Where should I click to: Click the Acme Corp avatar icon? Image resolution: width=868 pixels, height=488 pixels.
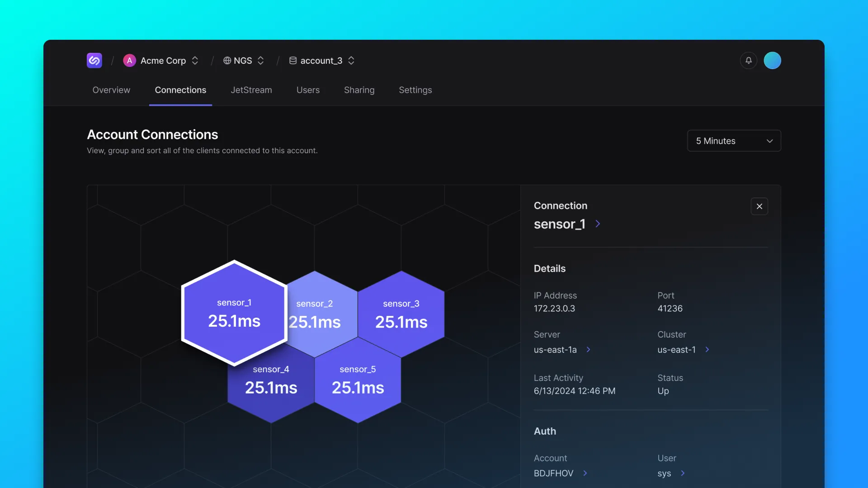pos(129,61)
